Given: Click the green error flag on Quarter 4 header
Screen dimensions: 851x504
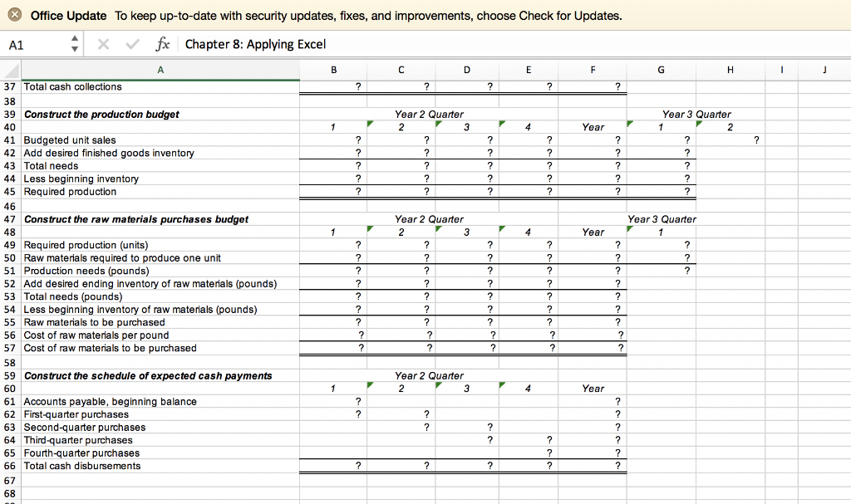Looking at the screenshot, I should (500, 122).
